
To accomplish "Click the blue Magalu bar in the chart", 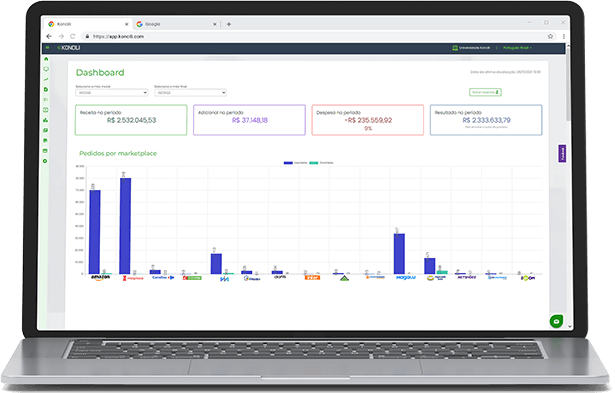I will tap(399, 254).
